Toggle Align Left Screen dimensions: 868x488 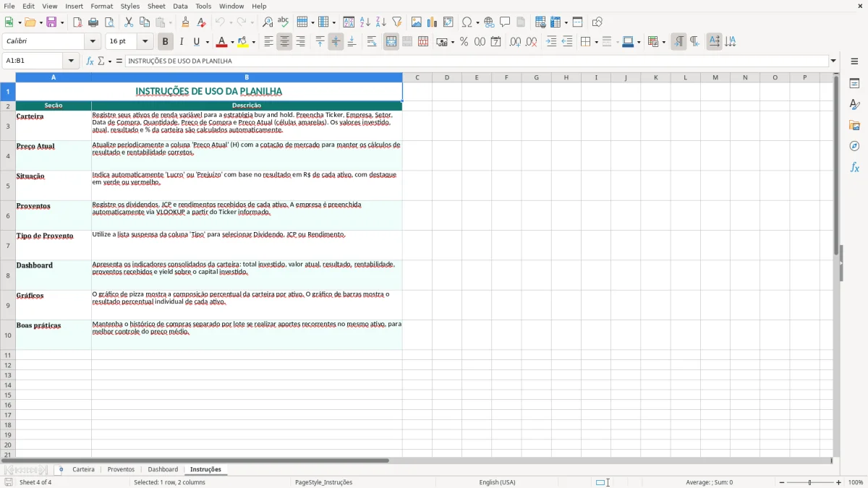[268, 42]
